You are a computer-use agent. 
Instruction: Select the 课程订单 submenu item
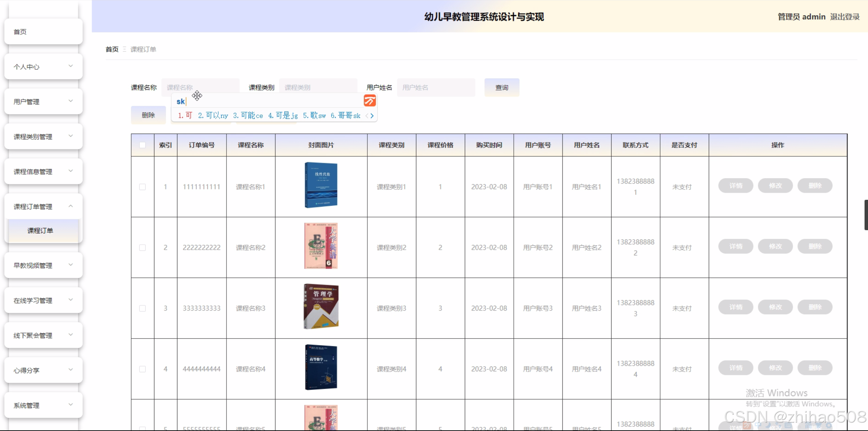tap(40, 231)
